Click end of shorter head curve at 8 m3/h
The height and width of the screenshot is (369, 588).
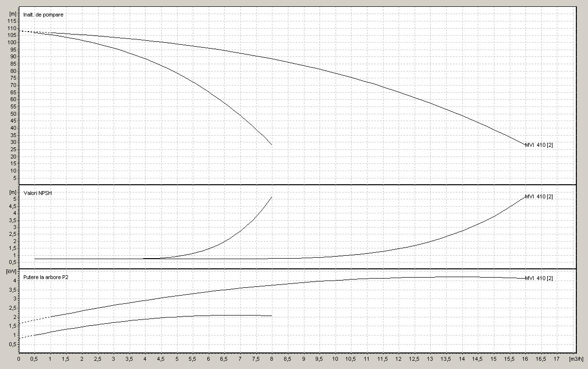click(272, 145)
